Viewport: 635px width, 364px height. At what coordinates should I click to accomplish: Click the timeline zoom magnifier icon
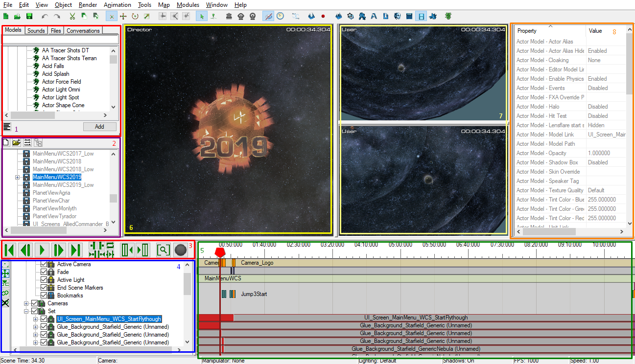click(163, 250)
